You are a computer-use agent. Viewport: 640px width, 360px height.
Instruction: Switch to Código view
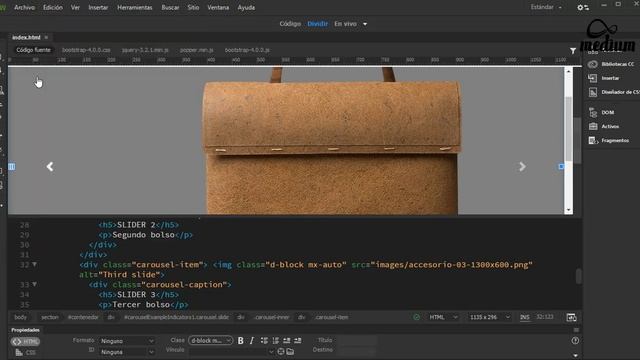[x=290, y=24]
